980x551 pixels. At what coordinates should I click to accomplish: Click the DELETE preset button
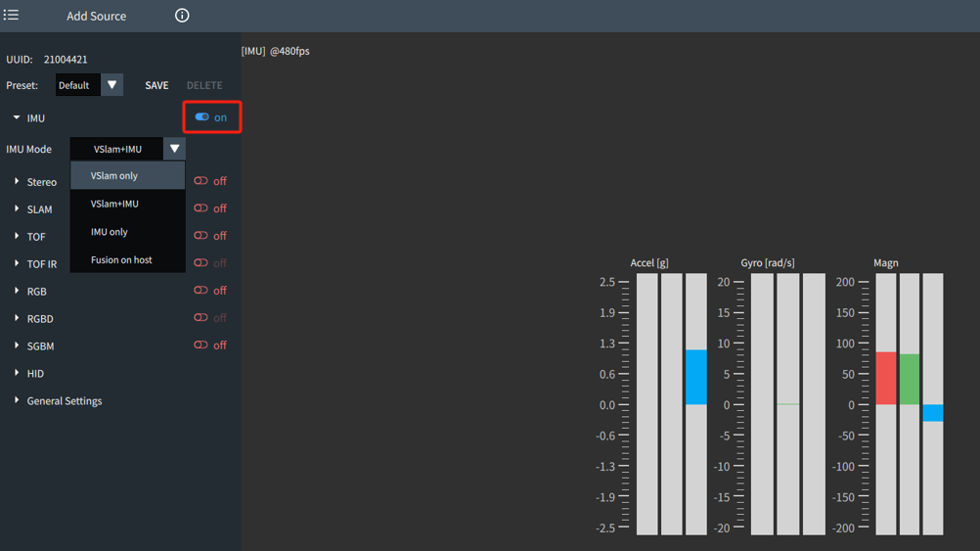coord(204,85)
